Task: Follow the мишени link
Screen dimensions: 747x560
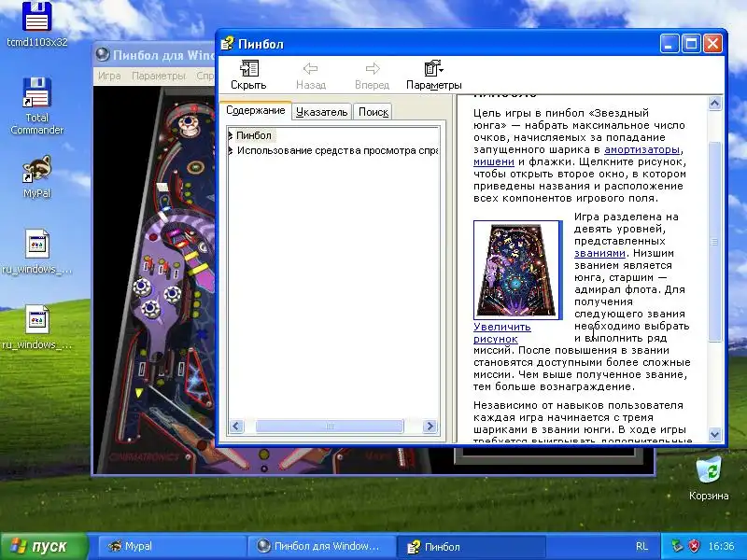Action: click(x=494, y=161)
